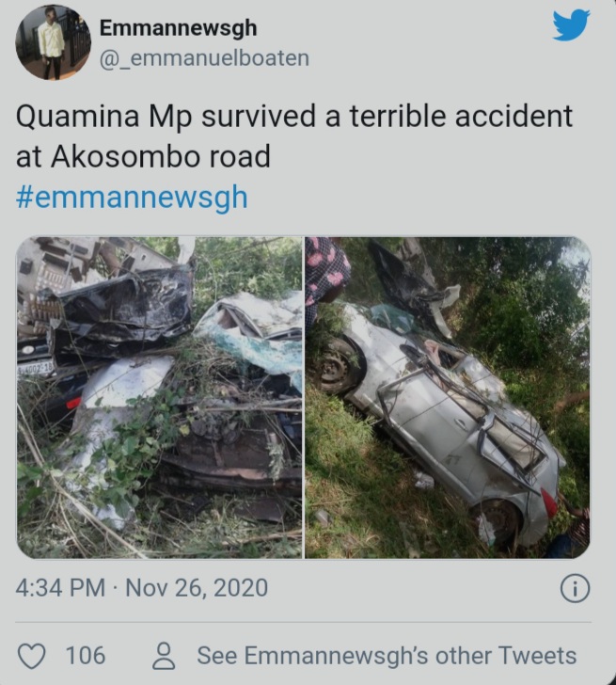
Task: Click the car's front wheel in right photo
Action: pos(335,367)
